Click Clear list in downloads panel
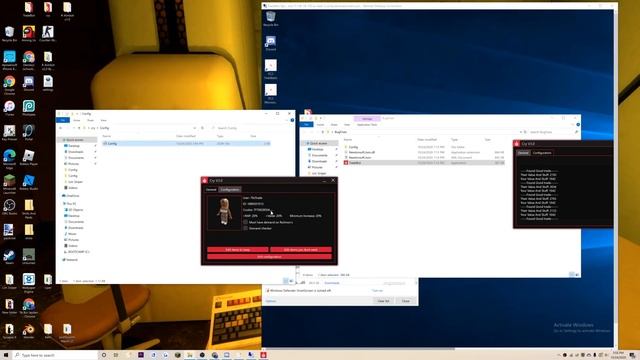This screenshot has width=640, height=360. (x=383, y=301)
